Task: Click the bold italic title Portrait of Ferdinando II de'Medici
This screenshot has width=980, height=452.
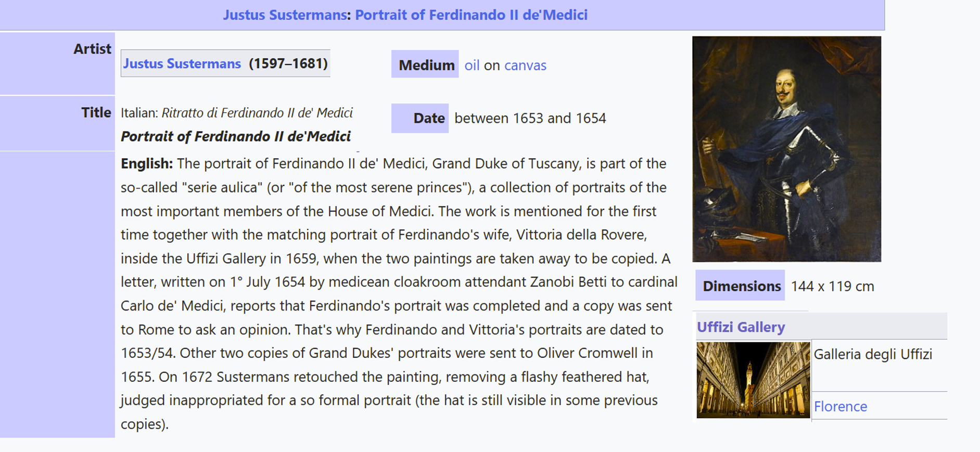Action: coord(236,136)
